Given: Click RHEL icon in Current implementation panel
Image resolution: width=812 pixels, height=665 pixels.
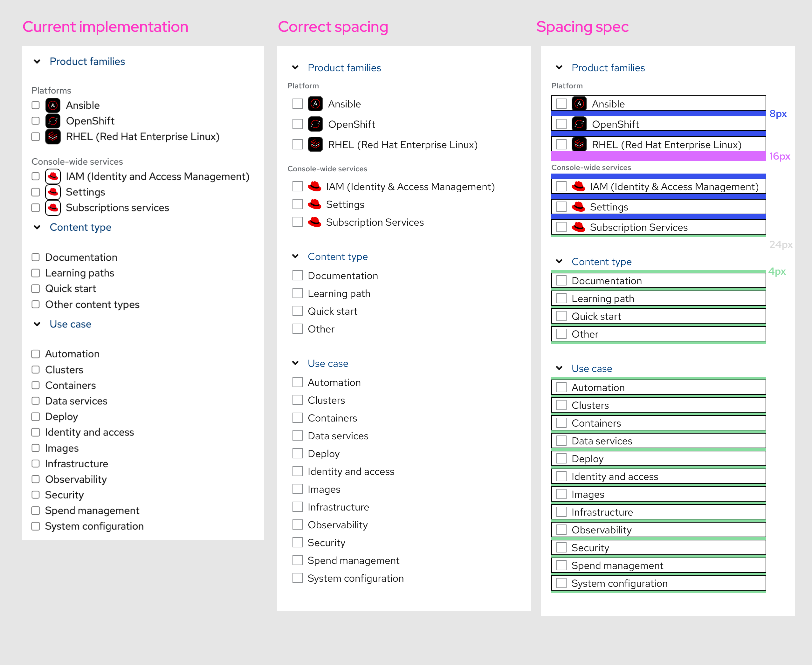Looking at the screenshot, I should coord(53,137).
